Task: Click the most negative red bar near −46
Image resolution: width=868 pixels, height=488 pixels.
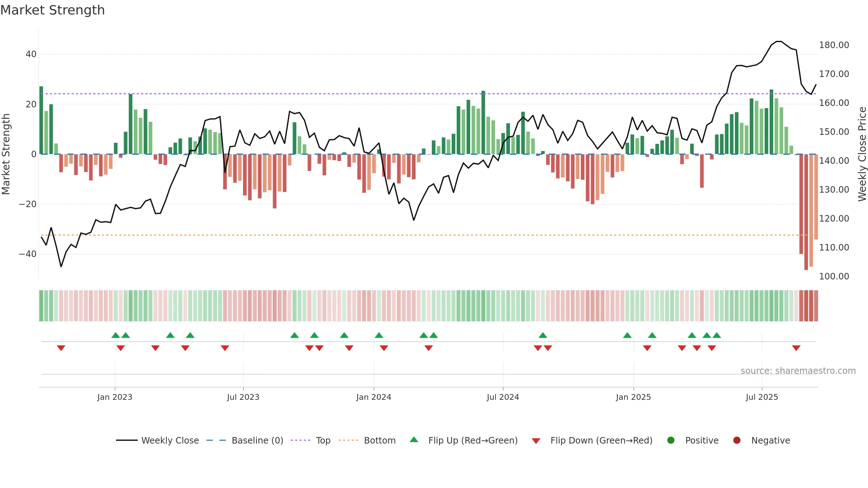Action: tap(806, 212)
